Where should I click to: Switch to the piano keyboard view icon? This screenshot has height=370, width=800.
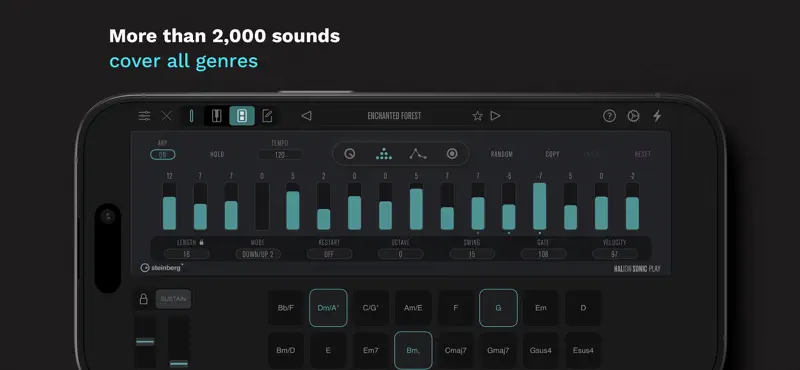216,116
